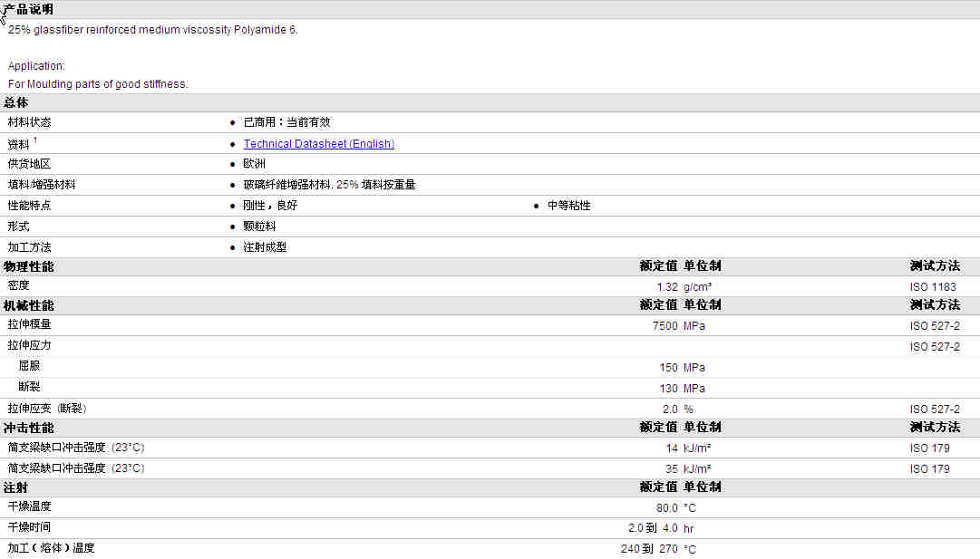Select ISO 527-2 in the 拉伸模量 row

pos(935,326)
